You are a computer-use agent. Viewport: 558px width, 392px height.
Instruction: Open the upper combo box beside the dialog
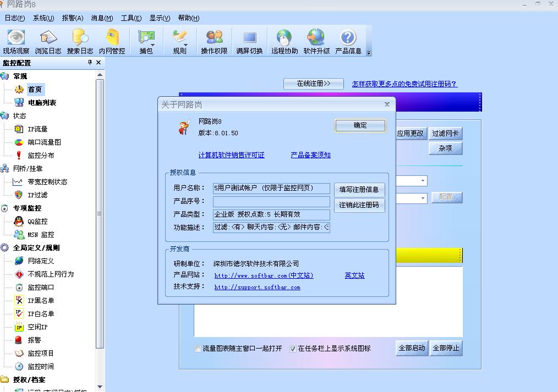[x=423, y=181]
